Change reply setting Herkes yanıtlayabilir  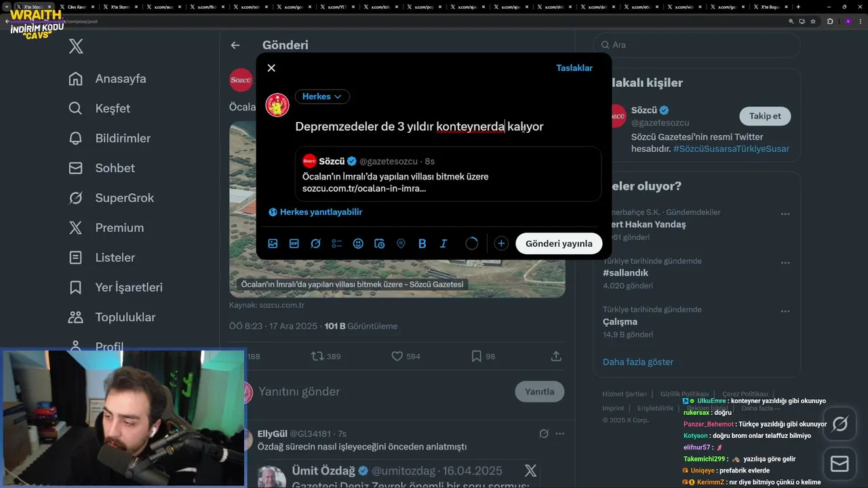coord(315,212)
